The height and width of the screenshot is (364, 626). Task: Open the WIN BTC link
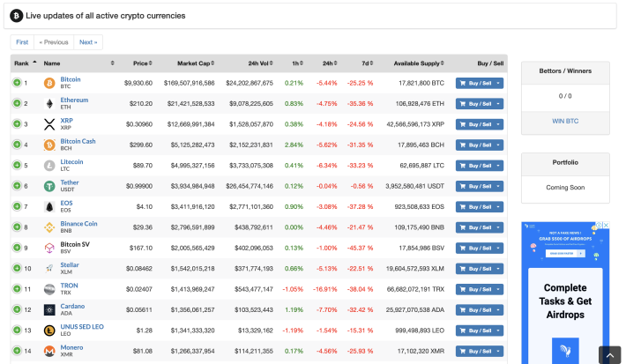tap(565, 121)
